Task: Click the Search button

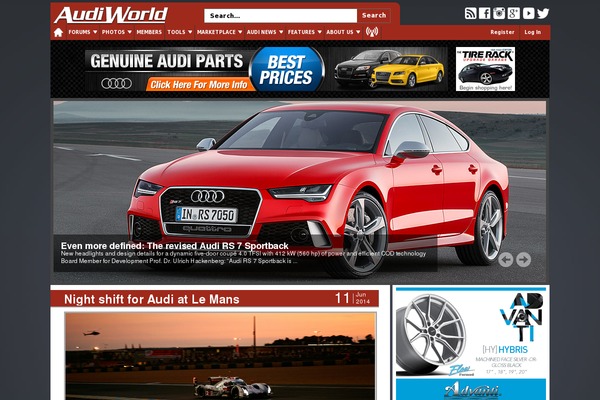Action: click(374, 16)
